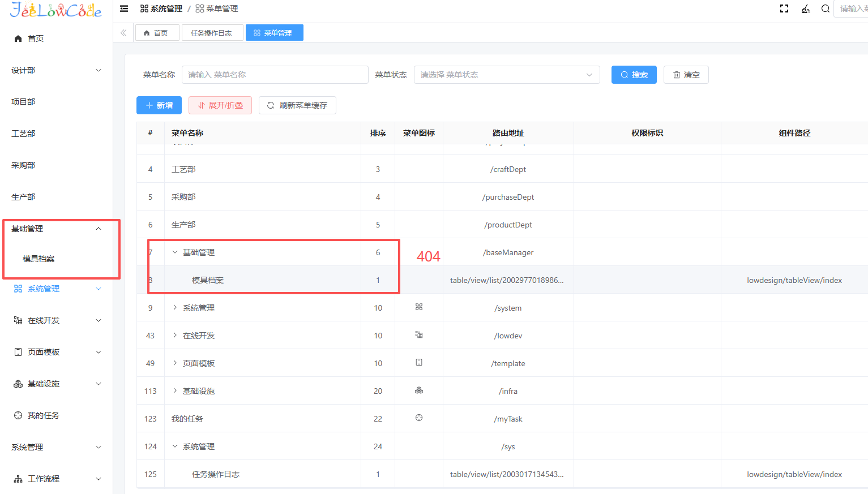The image size is (868, 494).
Task: Click the 基础设施 row menu icon
Action: click(x=419, y=390)
